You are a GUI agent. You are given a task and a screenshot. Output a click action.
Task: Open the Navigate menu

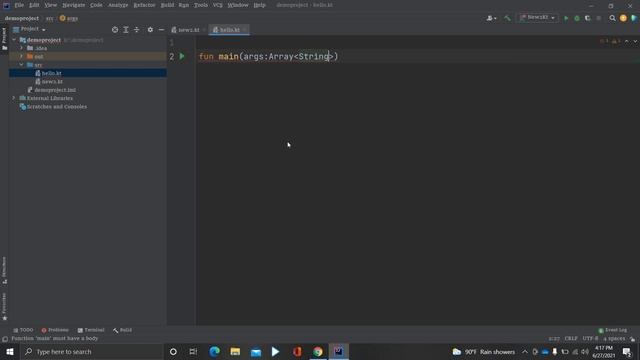pyautogui.click(x=74, y=5)
